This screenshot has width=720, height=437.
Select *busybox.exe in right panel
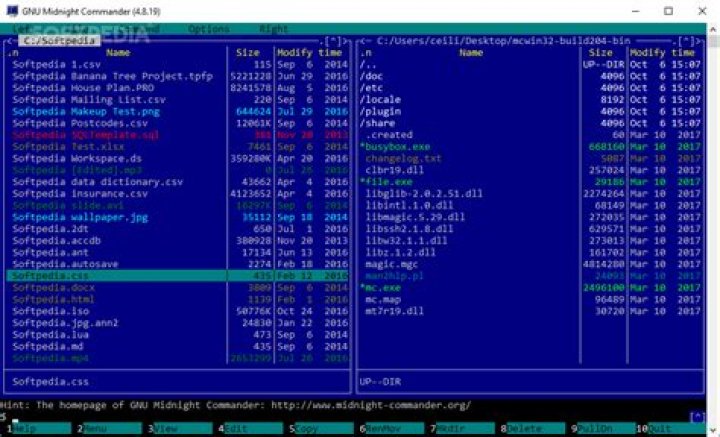(530, 147)
